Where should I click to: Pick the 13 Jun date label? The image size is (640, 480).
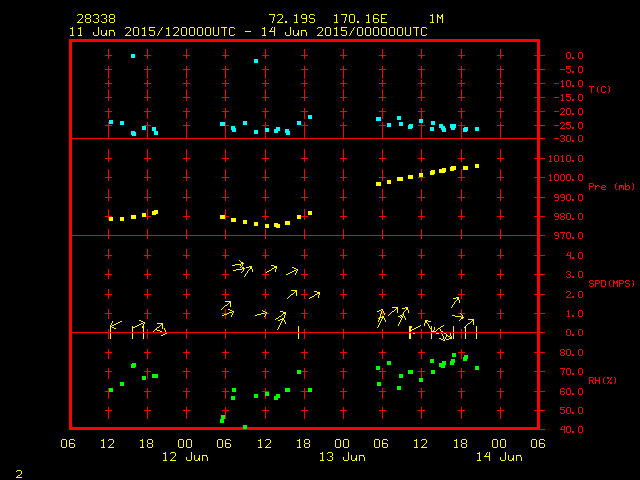point(342,457)
